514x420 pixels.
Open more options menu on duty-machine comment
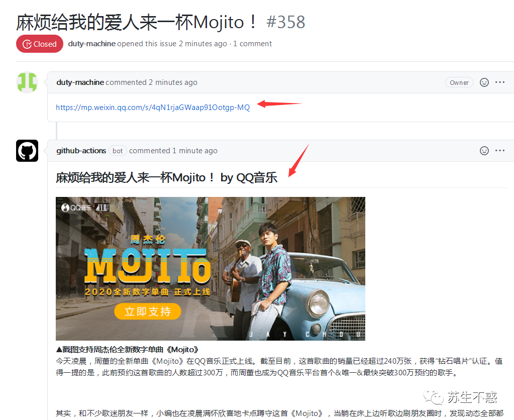click(x=500, y=82)
